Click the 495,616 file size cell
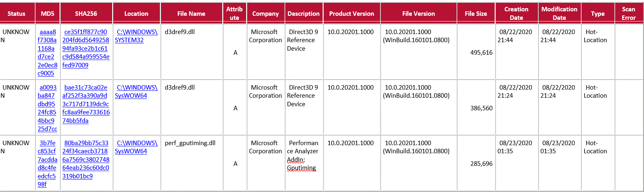644x193 pixels. [481, 52]
